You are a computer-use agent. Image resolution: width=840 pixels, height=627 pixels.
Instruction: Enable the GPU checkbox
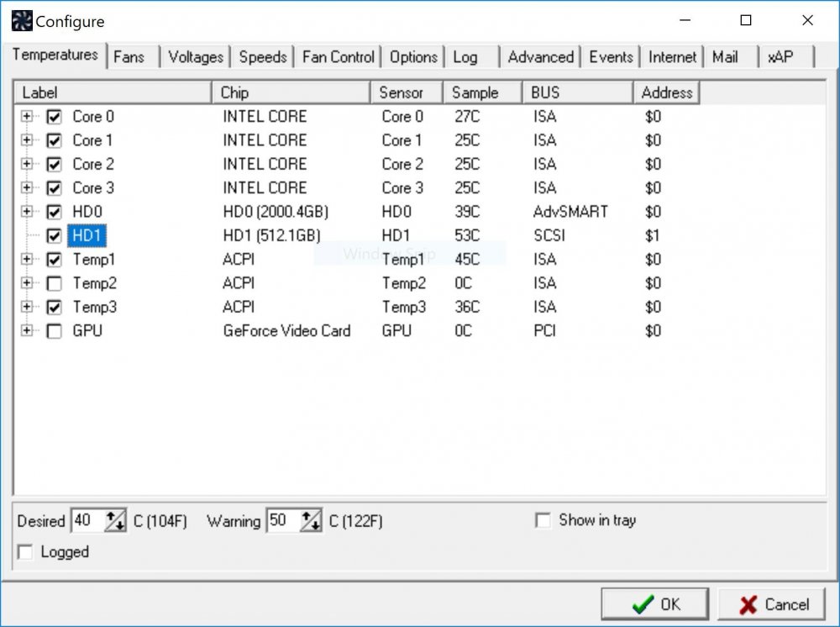coord(54,331)
